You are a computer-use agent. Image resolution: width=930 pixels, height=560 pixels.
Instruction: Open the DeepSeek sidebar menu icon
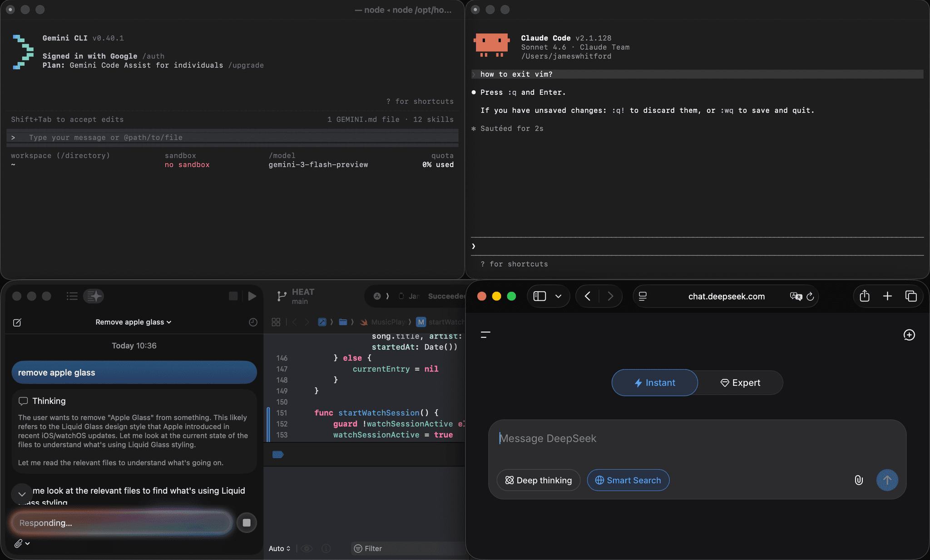[x=485, y=335]
